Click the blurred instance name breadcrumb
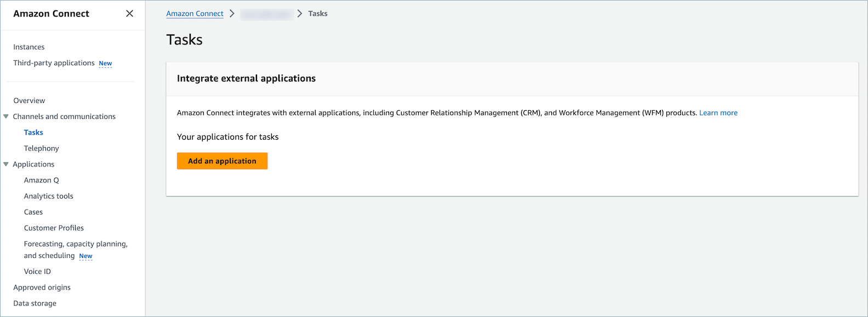The image size is (868, 317). [x=266, y=14]
